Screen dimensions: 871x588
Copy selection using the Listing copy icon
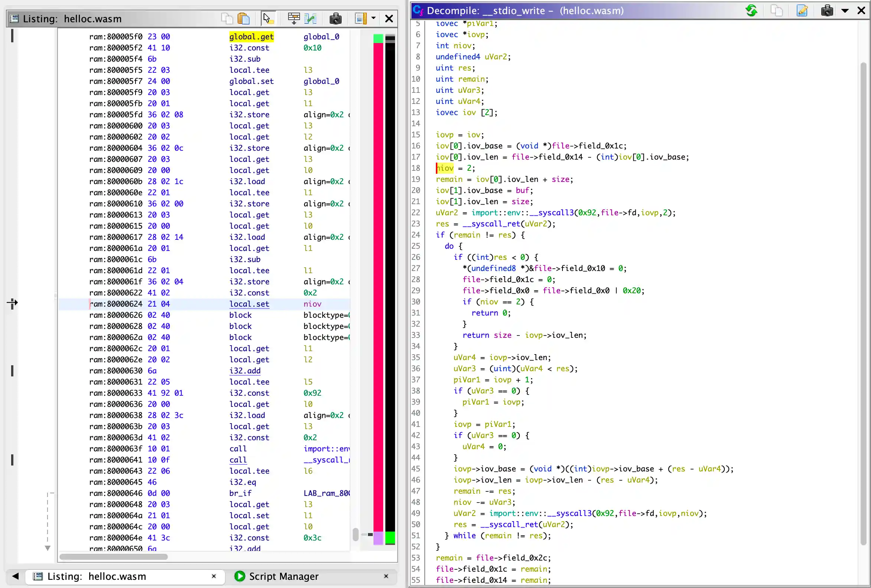(x=226, y=18)
